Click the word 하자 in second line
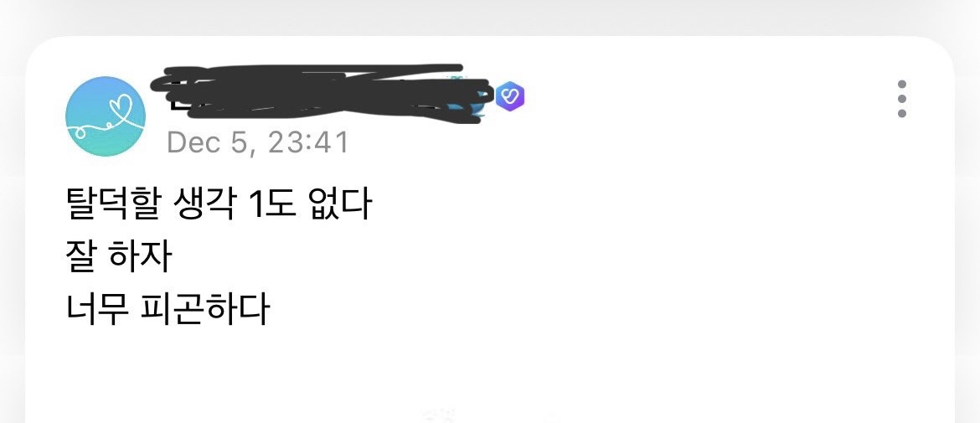 click(139, 258)
